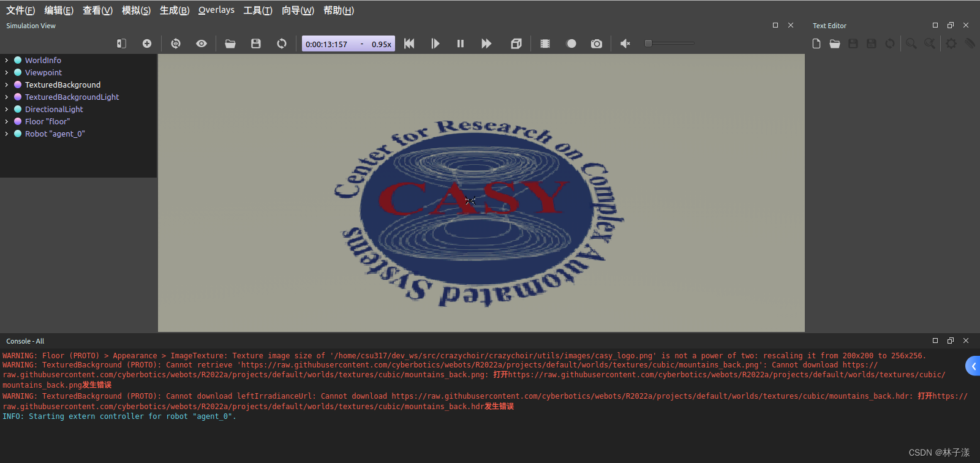Screen dimensions: 980x463
Task: Open find and replace in Text Editor
Action: (x=930, y=43)
